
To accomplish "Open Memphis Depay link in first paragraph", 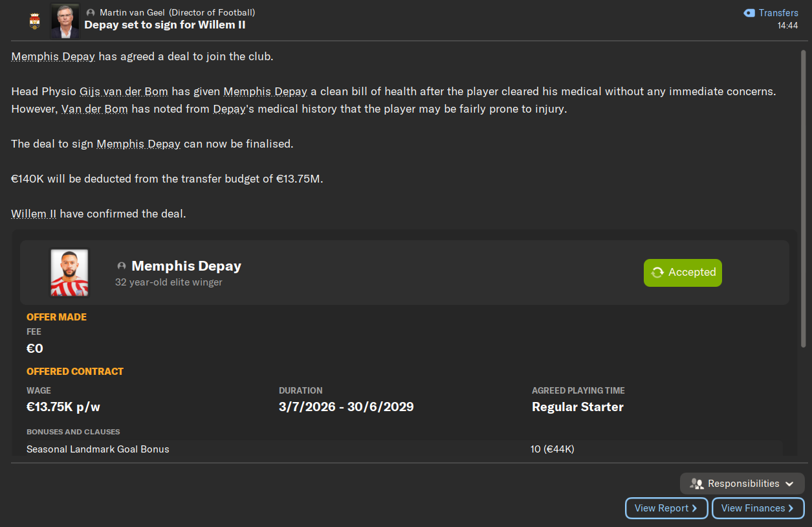I will [53, 56].
